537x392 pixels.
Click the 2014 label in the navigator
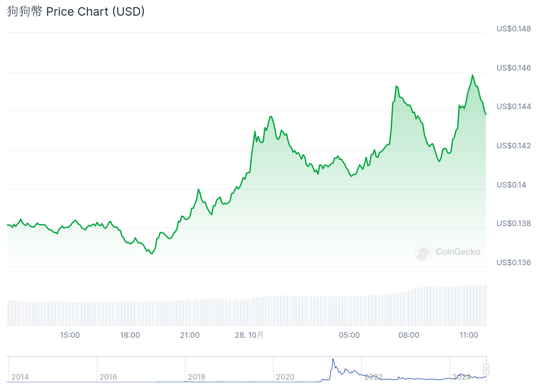[x=20, y=377]
